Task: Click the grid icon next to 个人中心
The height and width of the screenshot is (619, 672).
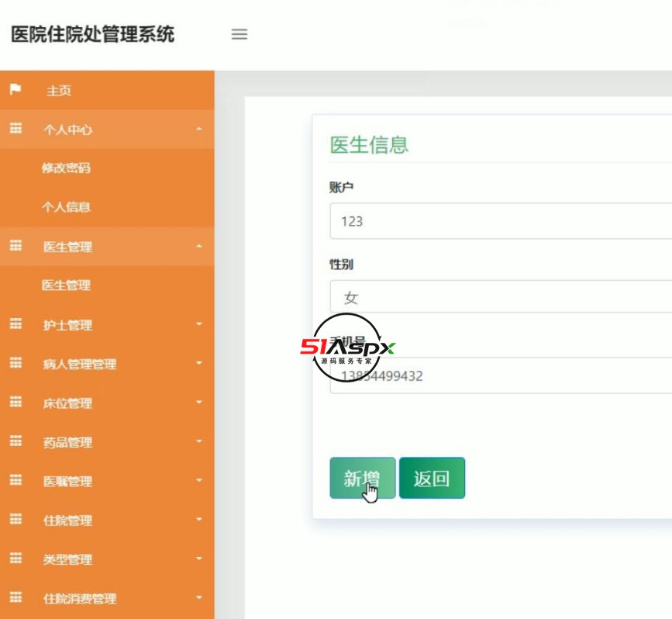Action: [16, 129]
